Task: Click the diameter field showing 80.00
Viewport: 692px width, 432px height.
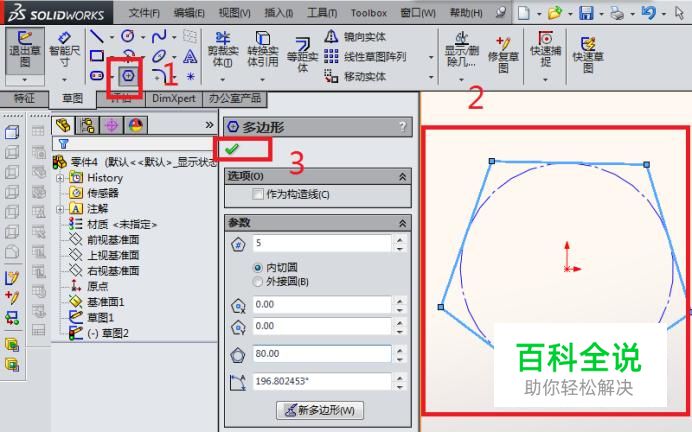Action: (322, 354)
